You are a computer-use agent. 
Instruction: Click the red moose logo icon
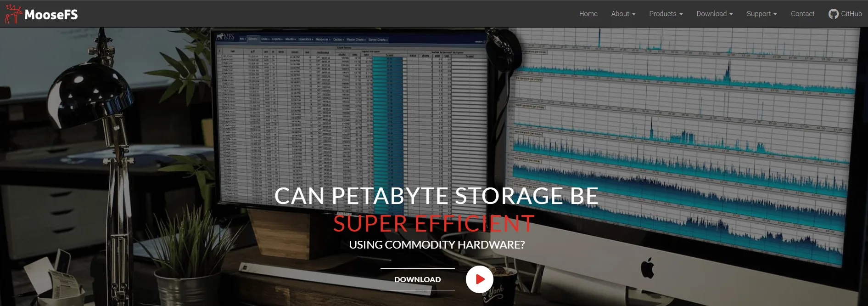click(x=13, y=14)
